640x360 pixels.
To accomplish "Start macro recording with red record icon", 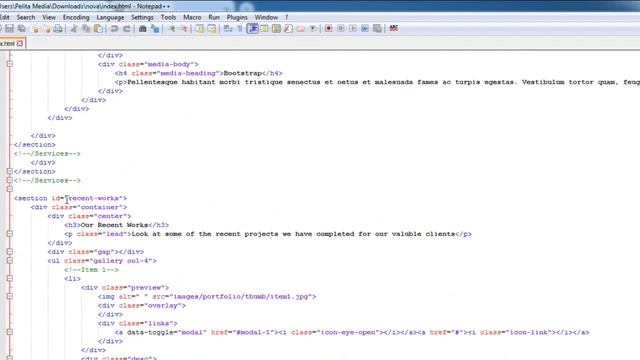I will pos(329,29).
